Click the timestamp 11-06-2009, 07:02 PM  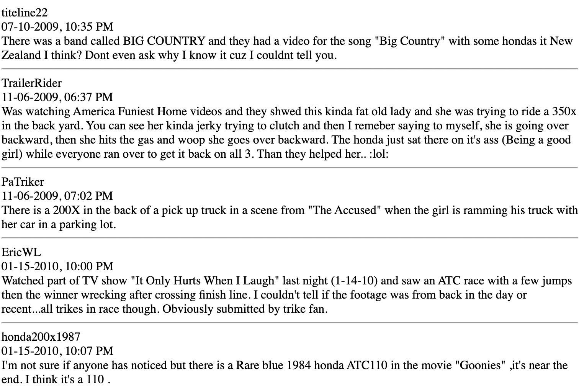(x=57, y=196)
